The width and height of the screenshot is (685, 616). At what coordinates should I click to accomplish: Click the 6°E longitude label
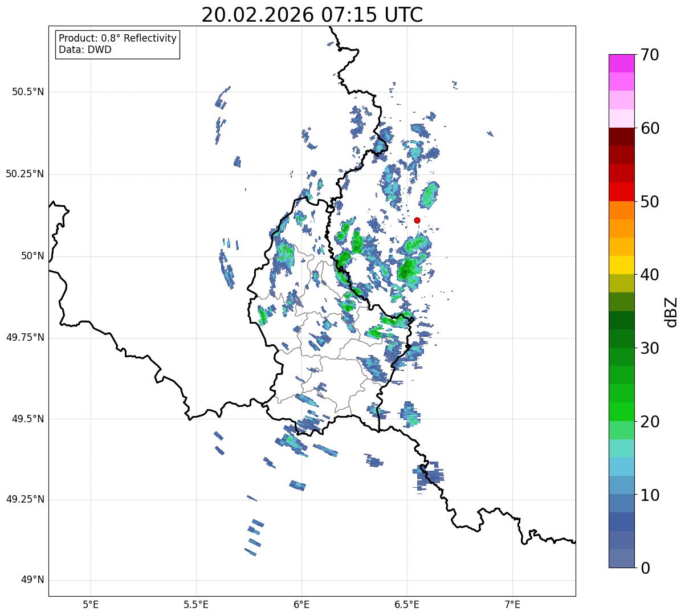tap(301, 604)
